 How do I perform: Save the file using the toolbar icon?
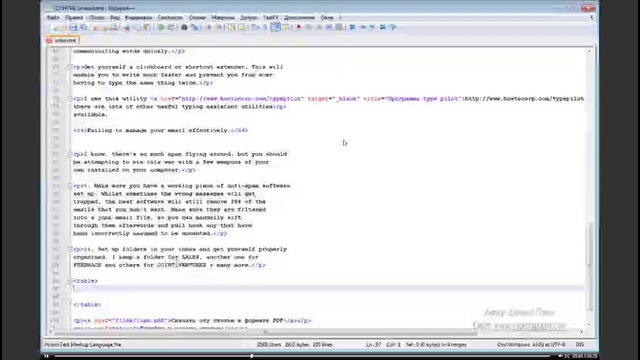73,27
